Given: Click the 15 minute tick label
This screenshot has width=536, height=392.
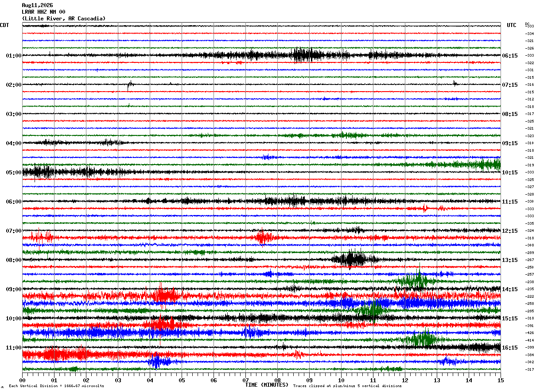Looking at the screenshot, I should coord(501,380).
